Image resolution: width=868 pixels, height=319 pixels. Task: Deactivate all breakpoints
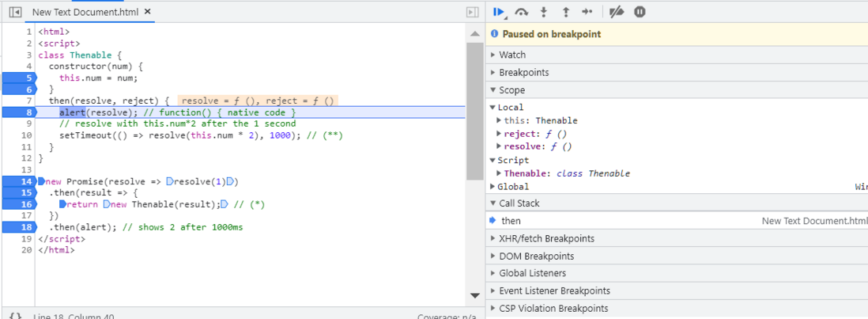[616, 12]
